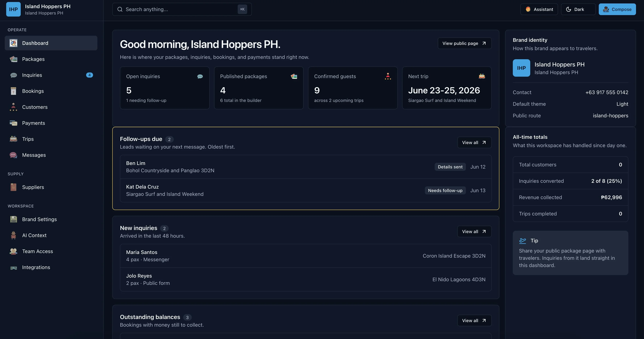The width and height of the screenshot is (644, 339).
Task: Open Messages in the sidebar
Action: [x=51, y=155]
